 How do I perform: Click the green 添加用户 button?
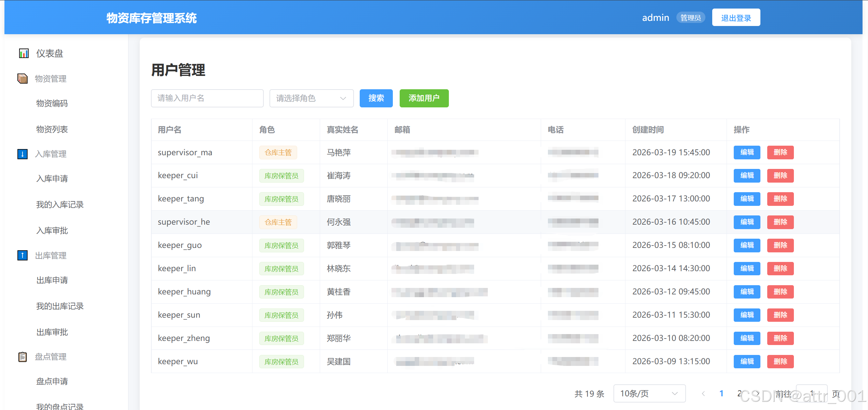click(x=424, y=98)
